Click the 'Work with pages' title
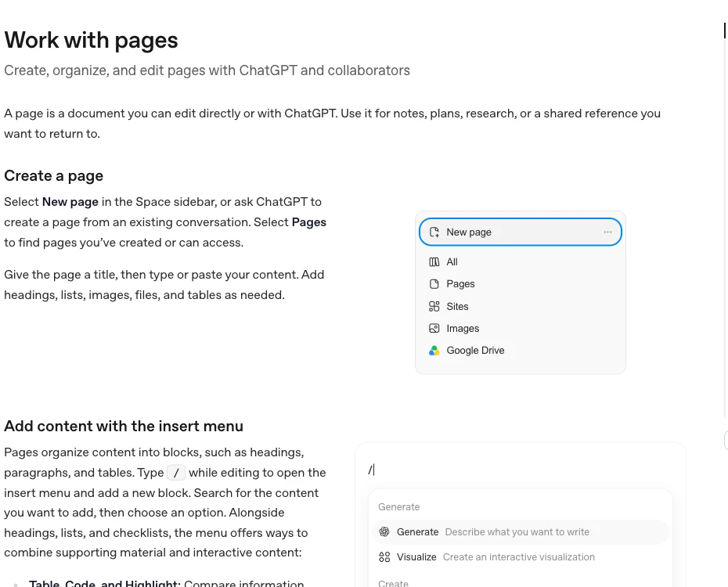 click(x=91, y=41)
